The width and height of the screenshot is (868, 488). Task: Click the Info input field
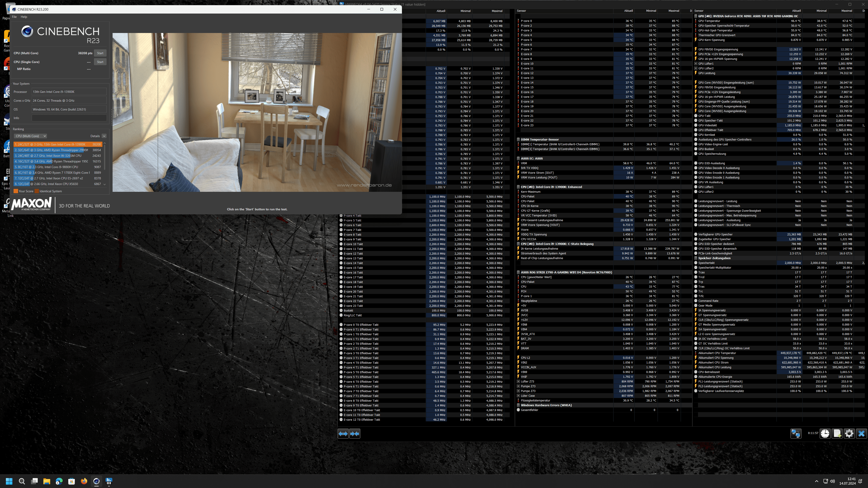click(69, 118)
